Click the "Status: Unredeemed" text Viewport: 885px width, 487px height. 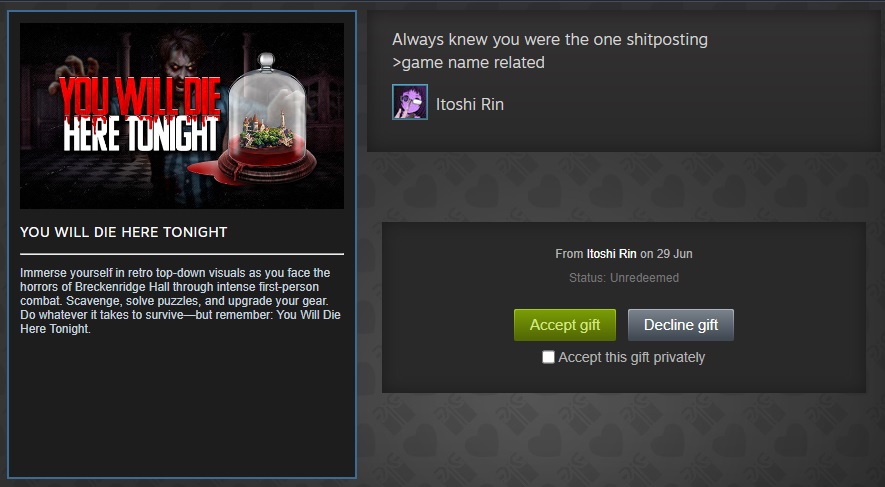pyautogui.click(x=624, y=278)
